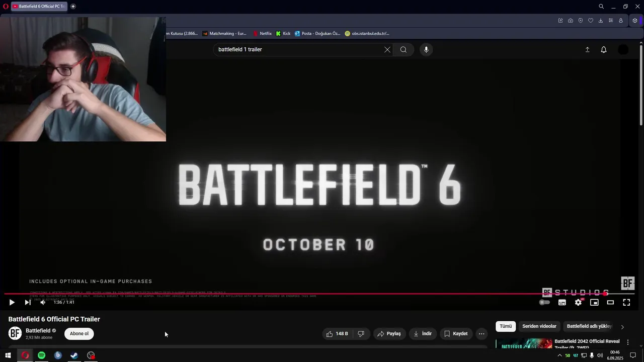This screenshot has height=362, width=644.
Task: Open more actions three-dot menu beside Kaydet
Action: click(481, 334)
